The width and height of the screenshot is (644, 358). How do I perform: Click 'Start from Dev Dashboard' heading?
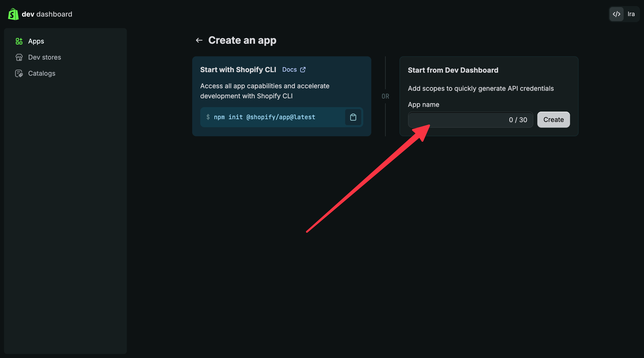tap(453, 70)
